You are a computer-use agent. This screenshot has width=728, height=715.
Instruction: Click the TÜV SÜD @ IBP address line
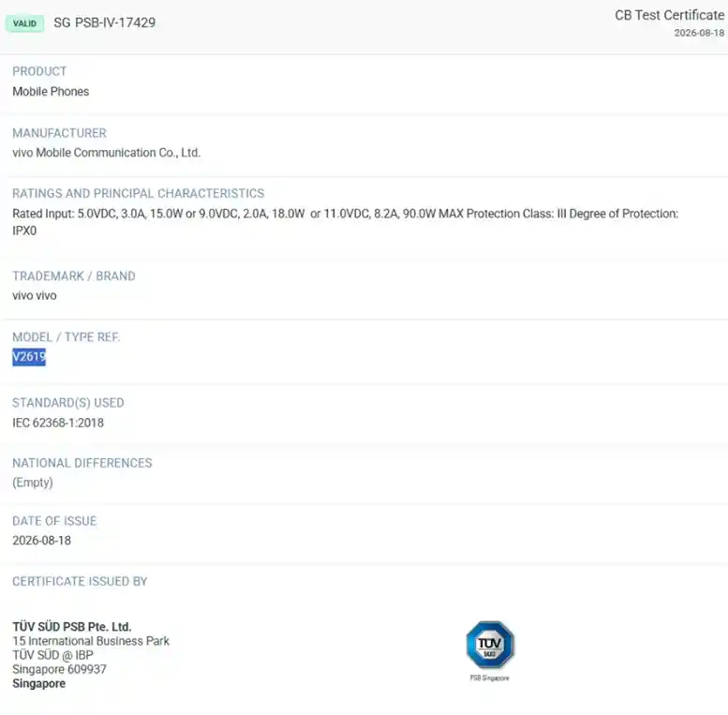(52, 655)
